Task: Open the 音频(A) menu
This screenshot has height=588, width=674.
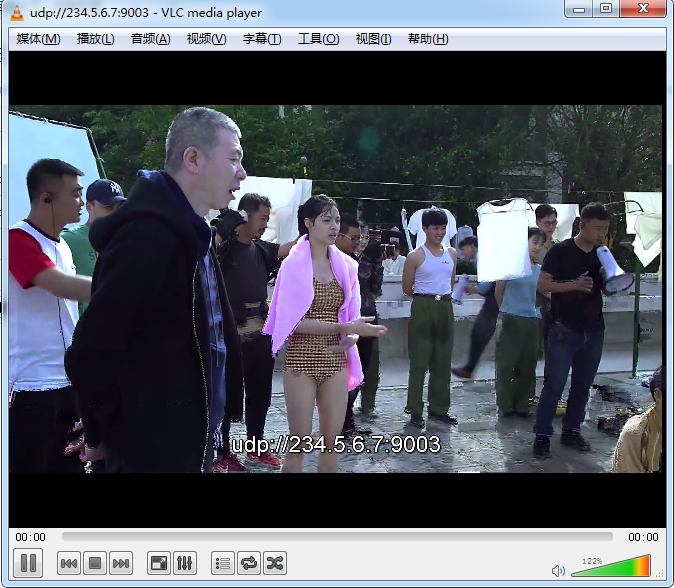Action: [150, 39]
